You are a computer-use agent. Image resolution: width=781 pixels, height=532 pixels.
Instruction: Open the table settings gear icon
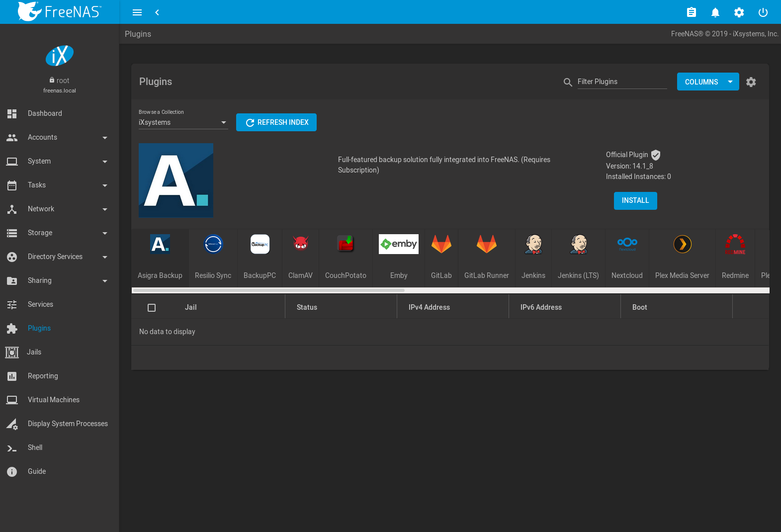pos(751,82)
